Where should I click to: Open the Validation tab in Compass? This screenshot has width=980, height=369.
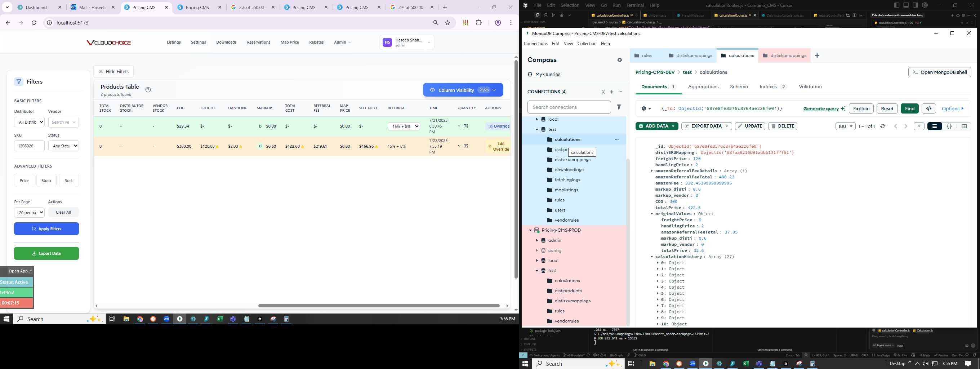[x=810, y=87]
